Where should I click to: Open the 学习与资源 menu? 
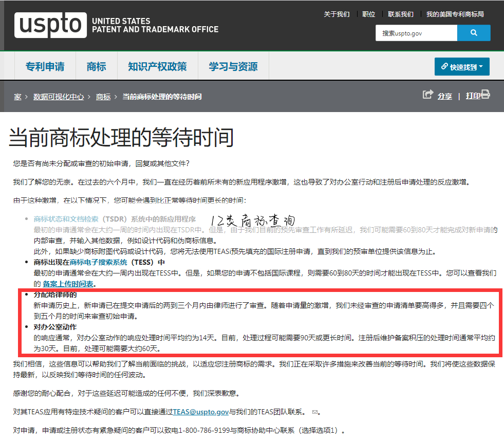point(233,67)
